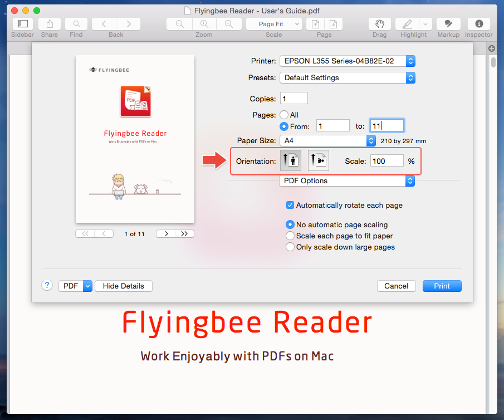Click the vertical scrollbar thumb
The image size is (504, 420).
coord(493,62)
